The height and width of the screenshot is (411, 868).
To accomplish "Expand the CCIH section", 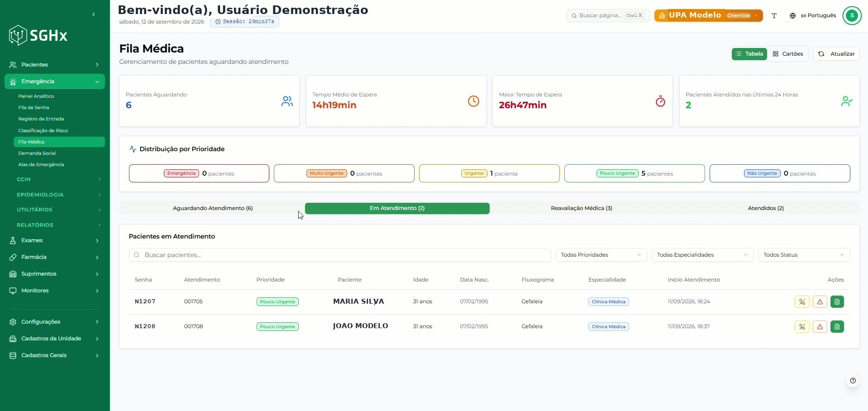I will (58, 179).
